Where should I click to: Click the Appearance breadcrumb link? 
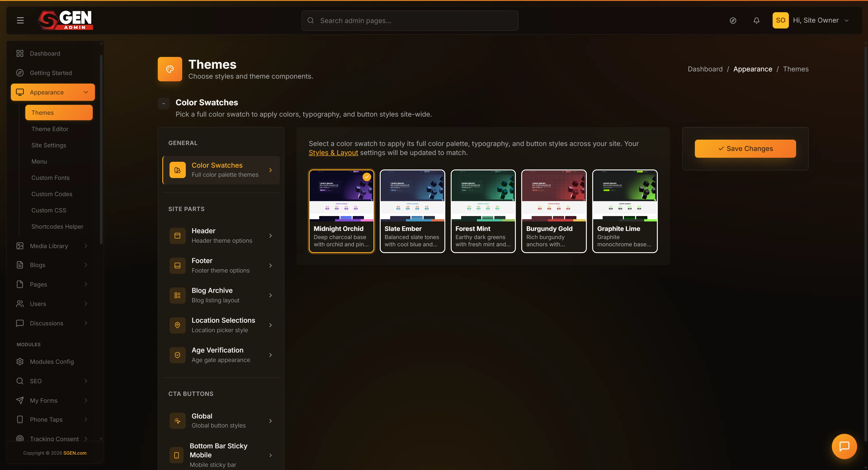(753, 69)
